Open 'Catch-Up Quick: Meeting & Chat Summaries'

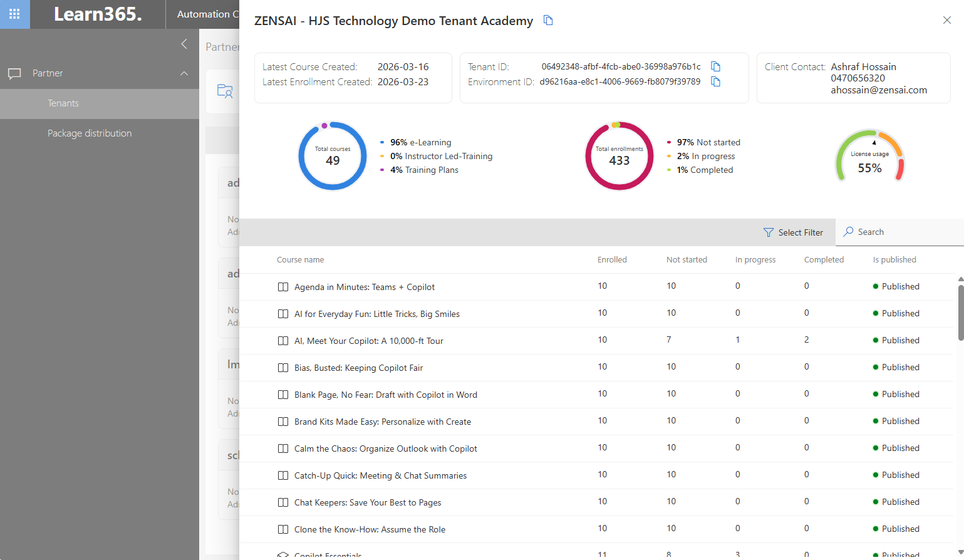pos(381,475)
